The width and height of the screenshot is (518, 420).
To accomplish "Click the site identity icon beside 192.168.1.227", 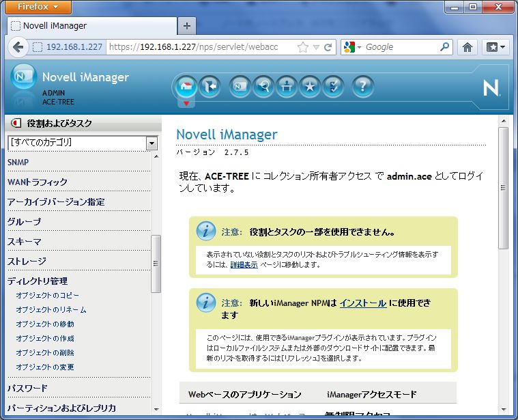I will [38, 47].
